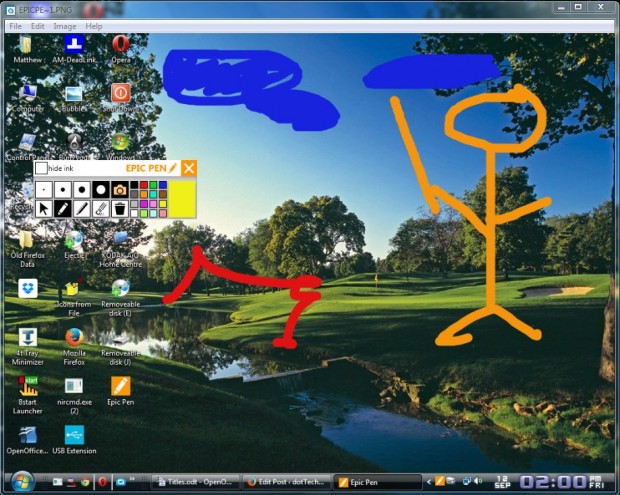Tick the hide ink checkbox
The height and width of the screenshot is (495, 620).
pos(41,168)
